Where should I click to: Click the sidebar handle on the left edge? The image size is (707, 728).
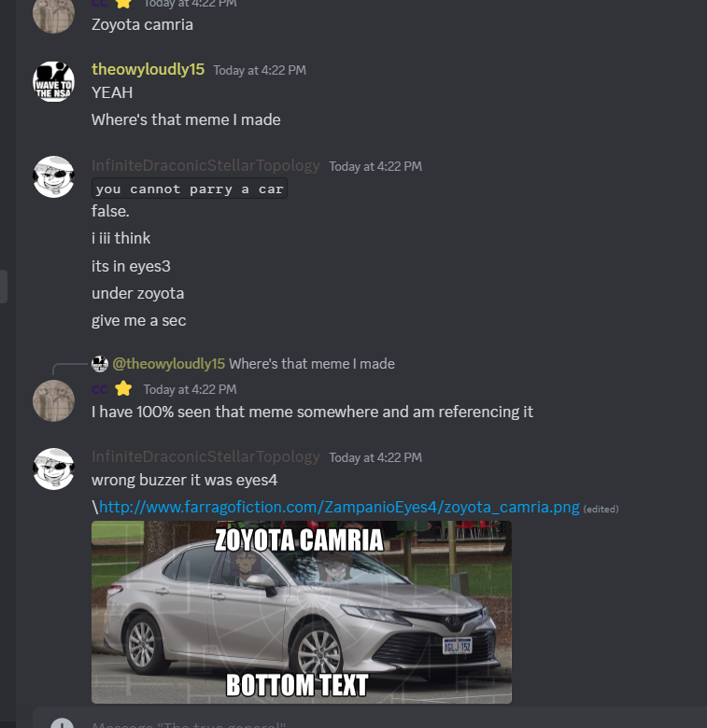(3, 287)
